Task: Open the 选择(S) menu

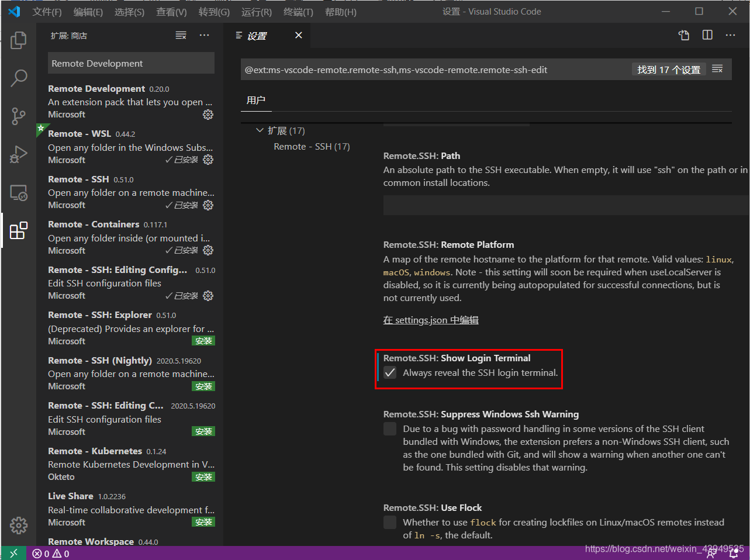Action: click(129, 12)
